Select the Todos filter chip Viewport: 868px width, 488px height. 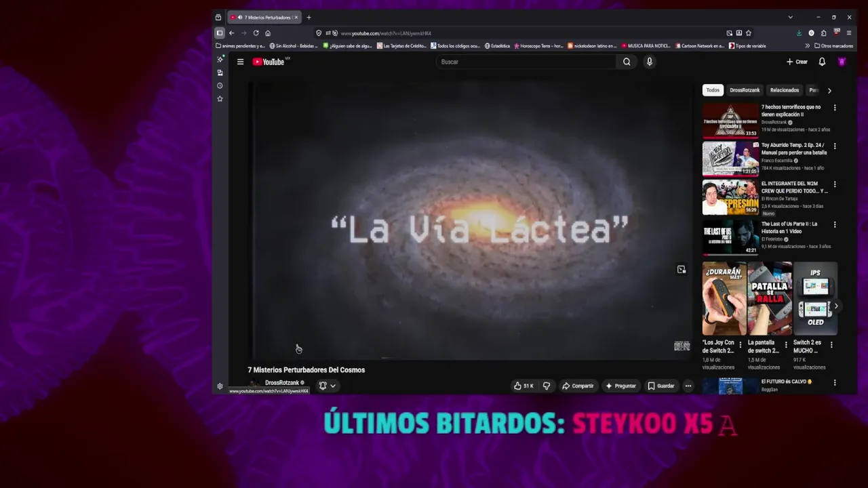pyautogui.click(x=713, y=90)
